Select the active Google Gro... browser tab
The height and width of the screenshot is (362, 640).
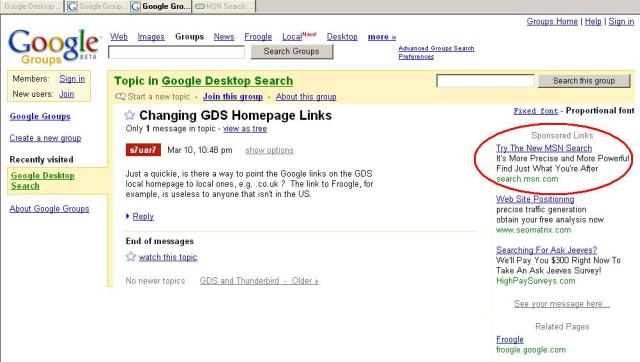[x=160, y=6]
